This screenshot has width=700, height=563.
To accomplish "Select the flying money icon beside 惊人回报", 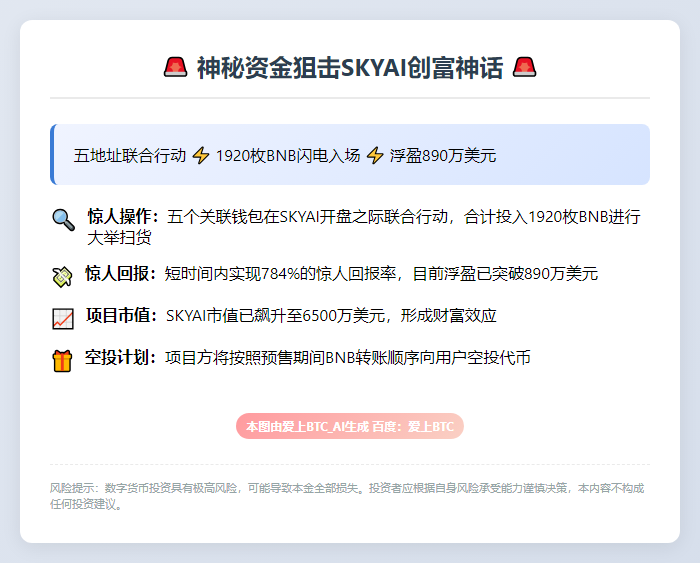I will coord(63,275).
